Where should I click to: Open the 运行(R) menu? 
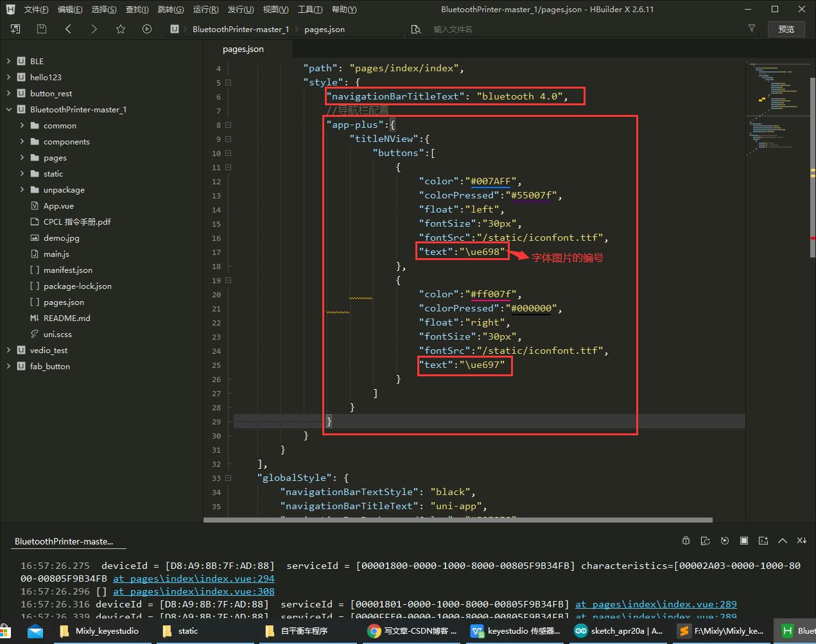[x=205, y=9]
